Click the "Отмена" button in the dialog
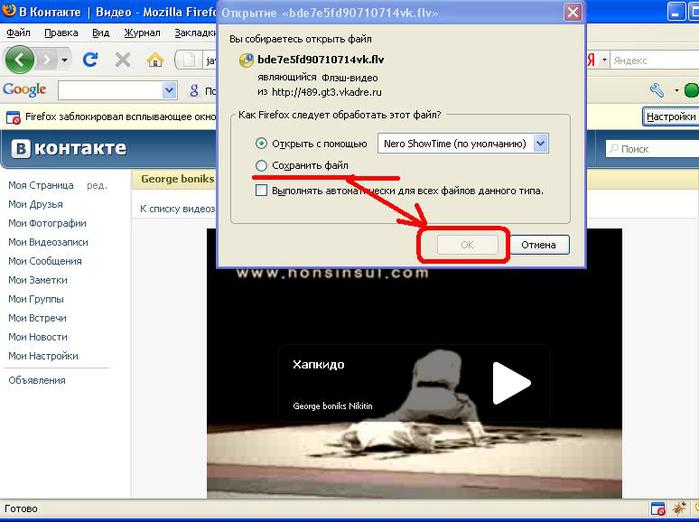 click(x=538, y=245)
